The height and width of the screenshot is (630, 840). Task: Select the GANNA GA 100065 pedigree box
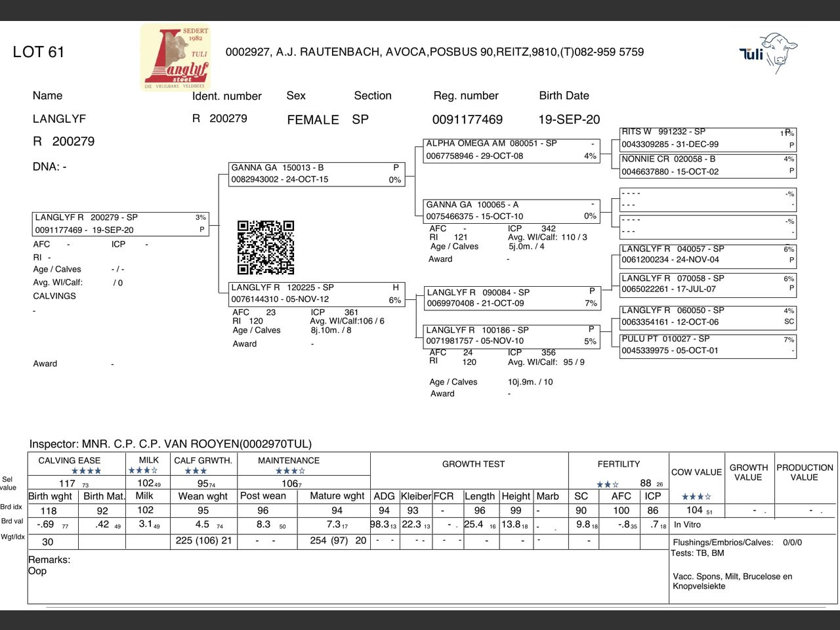tap(511, 211)
